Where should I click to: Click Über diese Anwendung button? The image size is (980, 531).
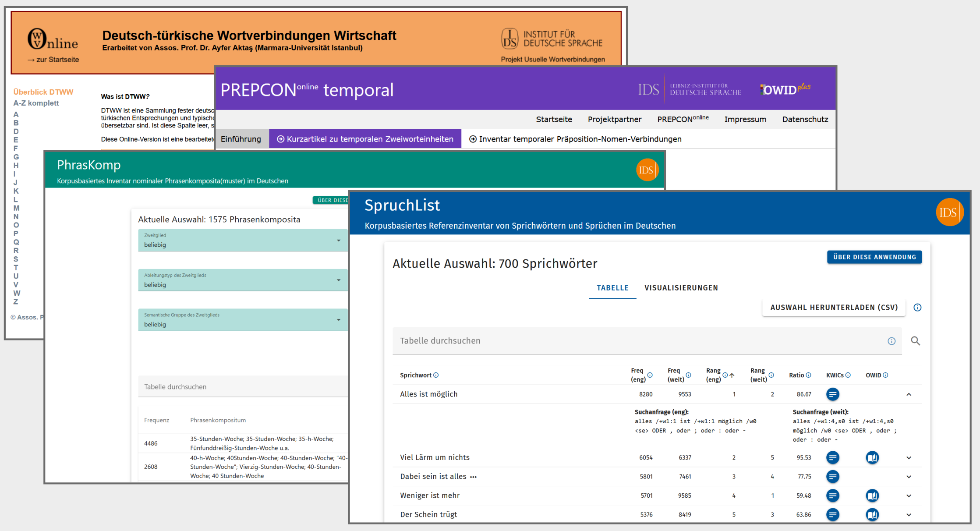(874, 257)
